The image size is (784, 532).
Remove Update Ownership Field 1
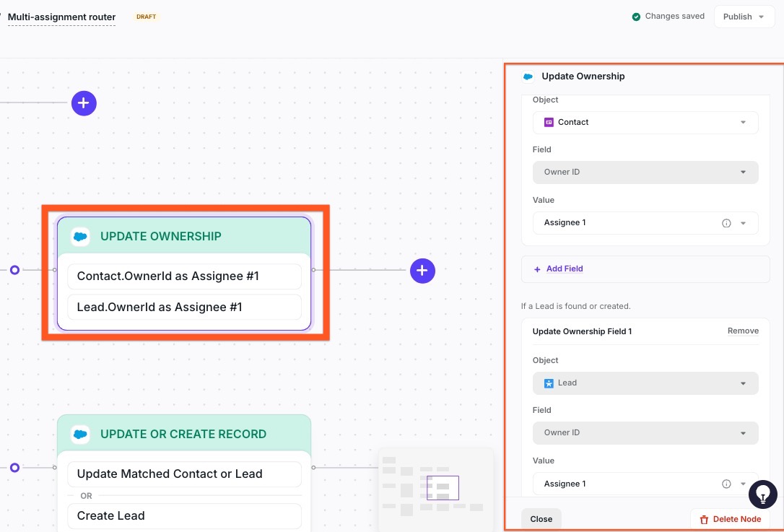click(x=742, y=331)
